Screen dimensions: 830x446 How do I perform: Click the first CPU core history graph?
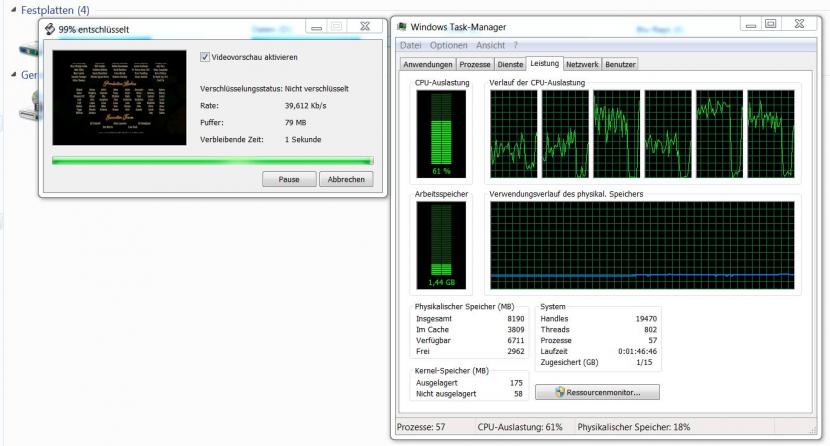pyautogui.click(x=513, y=133)
